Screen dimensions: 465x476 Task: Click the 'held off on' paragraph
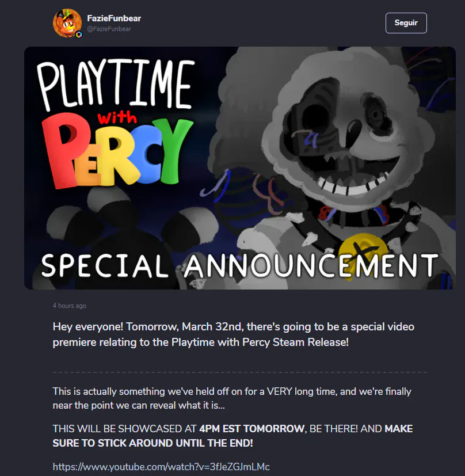pos(232,398)
